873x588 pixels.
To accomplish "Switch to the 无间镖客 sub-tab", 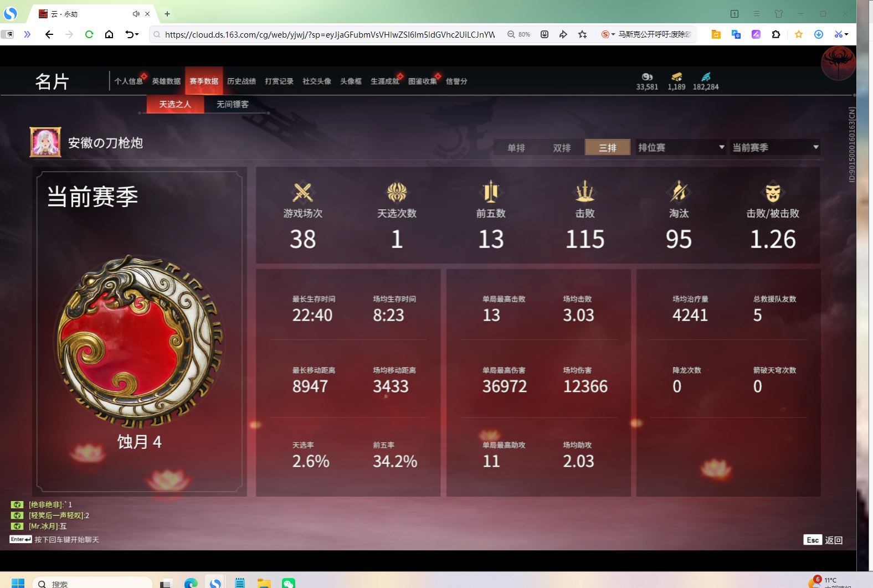I will point(232,104).
